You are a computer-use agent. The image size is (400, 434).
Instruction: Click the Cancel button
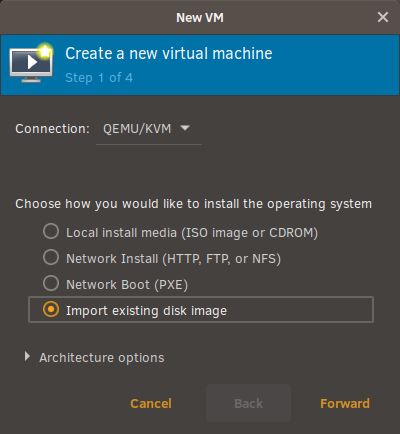(151, 403)
